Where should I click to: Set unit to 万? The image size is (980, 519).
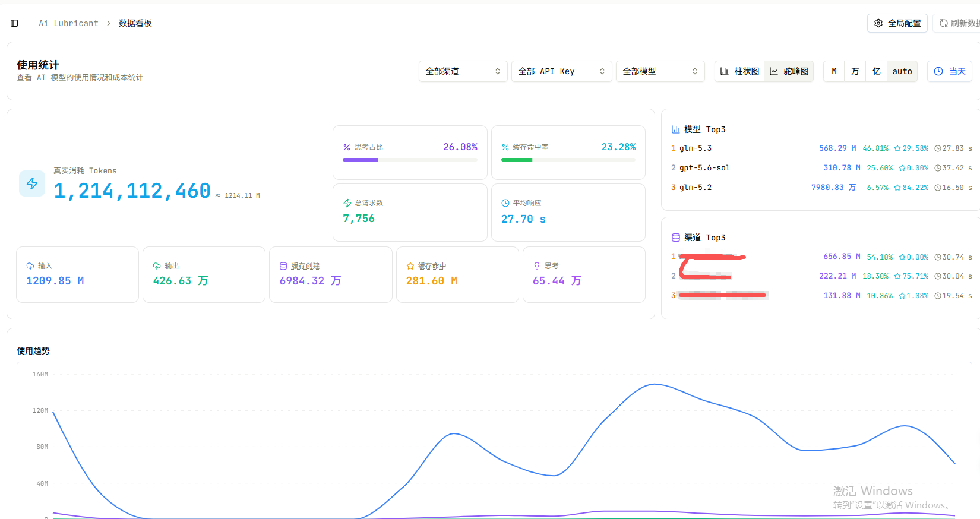(855, 71)
